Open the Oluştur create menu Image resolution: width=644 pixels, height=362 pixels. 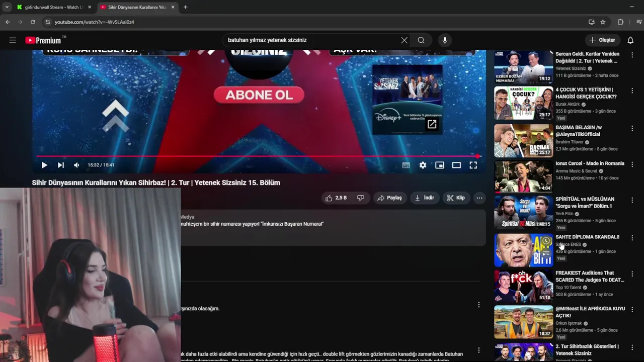point(602,40)
